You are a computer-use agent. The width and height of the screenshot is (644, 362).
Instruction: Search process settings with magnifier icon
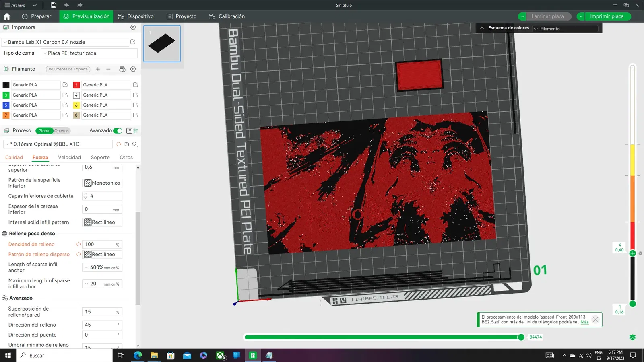pyautogui.click(x=135, y=144)
